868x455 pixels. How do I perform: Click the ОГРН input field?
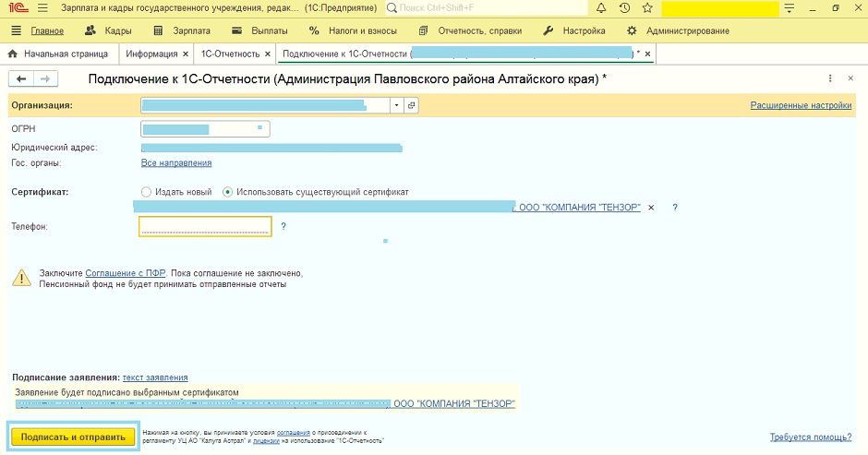click(205, 129)
